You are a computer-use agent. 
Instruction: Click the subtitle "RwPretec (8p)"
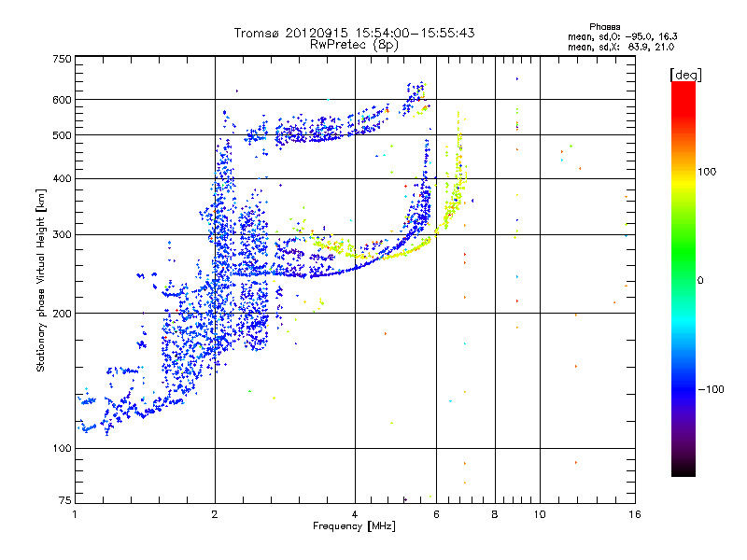[354, 45]
